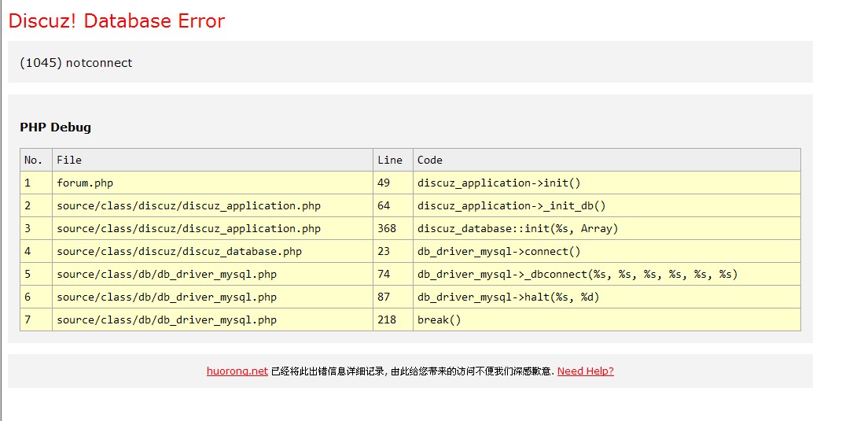Click the 'No.' column header
The height and width of the screenshot is (421, 868).
[36, 160]
